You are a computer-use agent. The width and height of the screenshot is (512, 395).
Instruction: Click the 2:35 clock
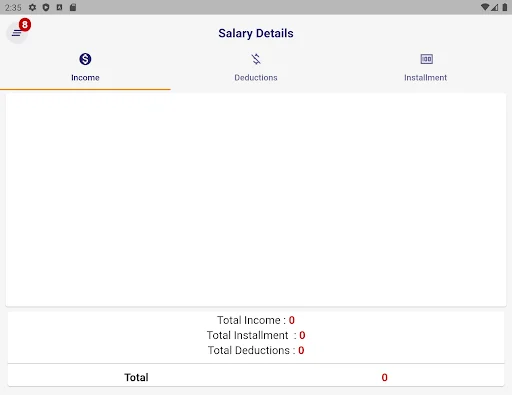13,7
